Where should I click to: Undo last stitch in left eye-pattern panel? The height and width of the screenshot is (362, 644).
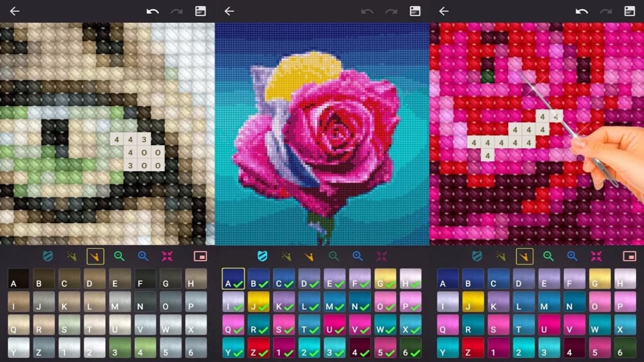pos(152,11)
